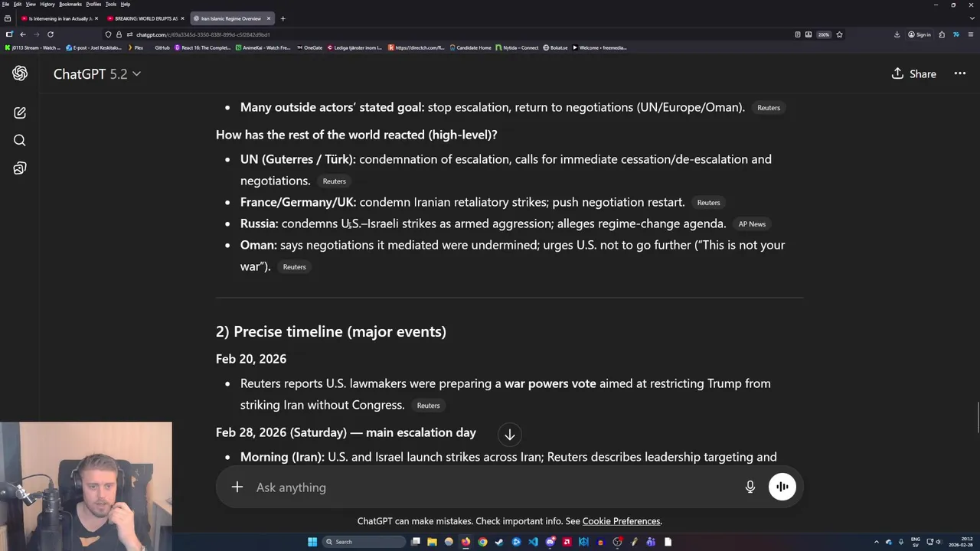The width and height of the screenshot is (980, 551).
Task: Open the GitHub bookmark
Action: coord(162,47)
